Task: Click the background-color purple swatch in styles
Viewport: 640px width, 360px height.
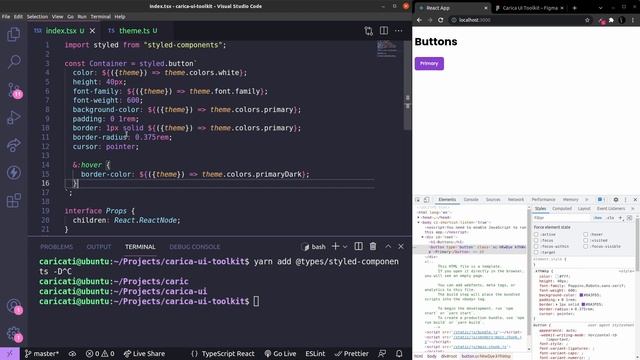Action: (x=581, y=295)
